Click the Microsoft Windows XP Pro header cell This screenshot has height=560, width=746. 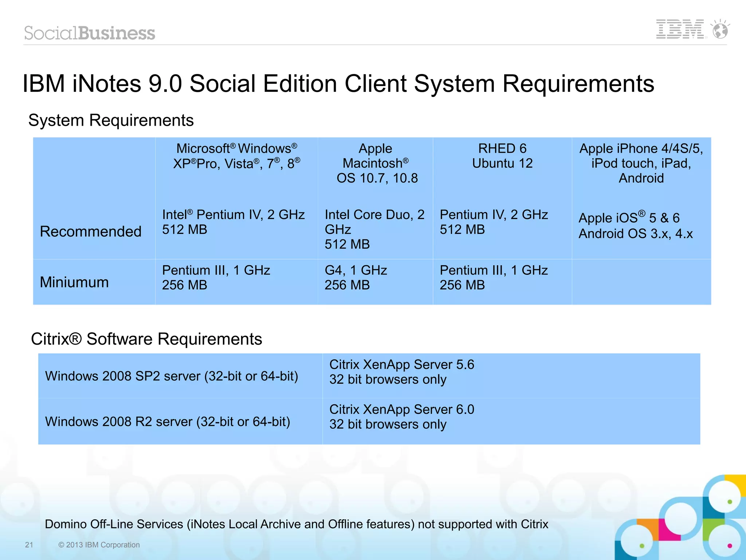pyautogui.click(x=237, y=156)
